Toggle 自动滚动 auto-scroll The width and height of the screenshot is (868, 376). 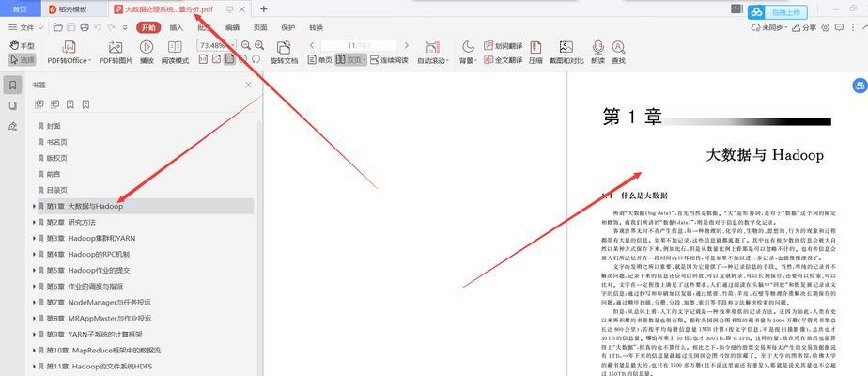pos(433,53)
